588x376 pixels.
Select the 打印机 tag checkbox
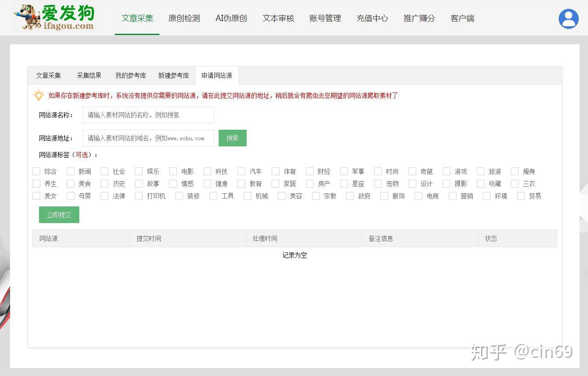[139, 196]
